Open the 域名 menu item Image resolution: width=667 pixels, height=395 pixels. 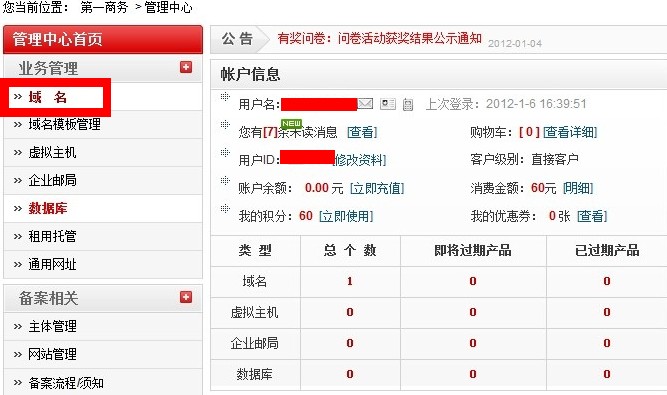48,97
